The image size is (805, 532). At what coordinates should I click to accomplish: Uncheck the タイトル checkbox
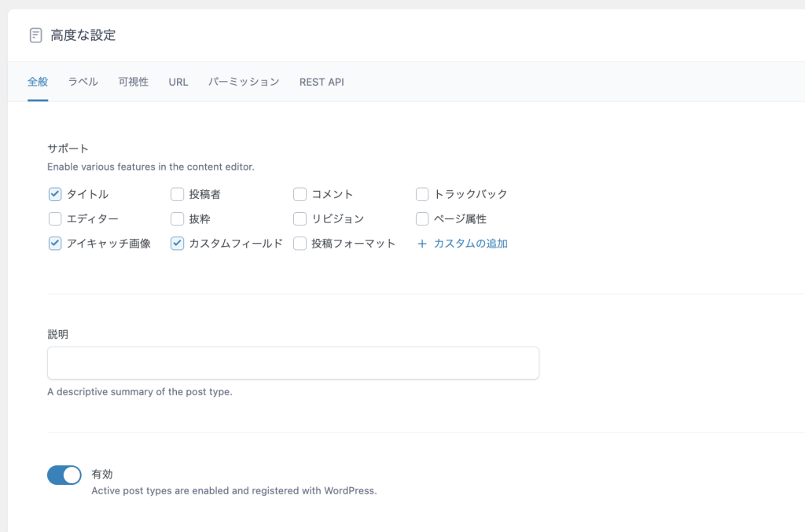point(55,194)
